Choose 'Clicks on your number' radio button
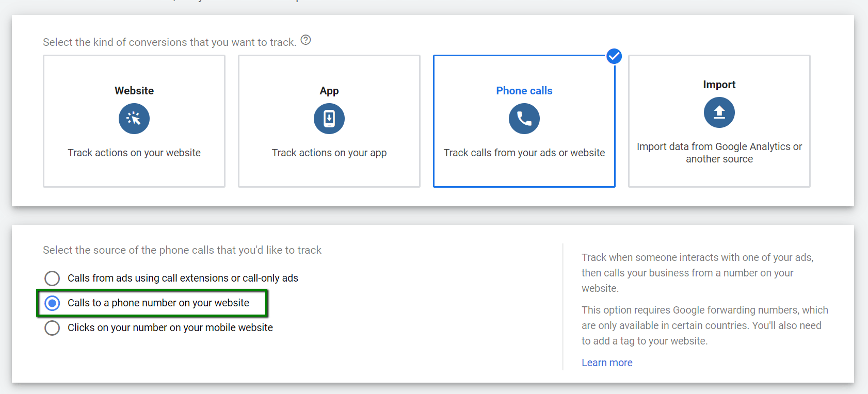This screenshot has width=868, height=394. tap(52, 328)
